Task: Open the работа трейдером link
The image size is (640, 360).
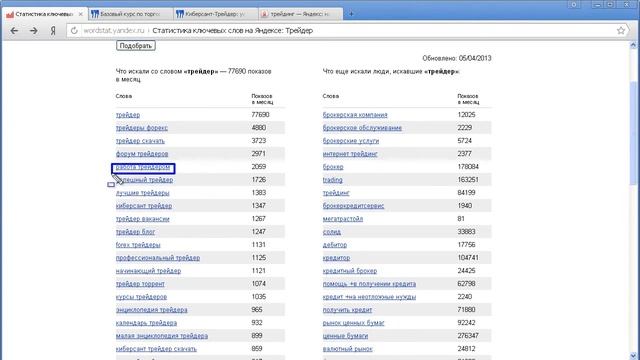Action: [x=143, y=167]
